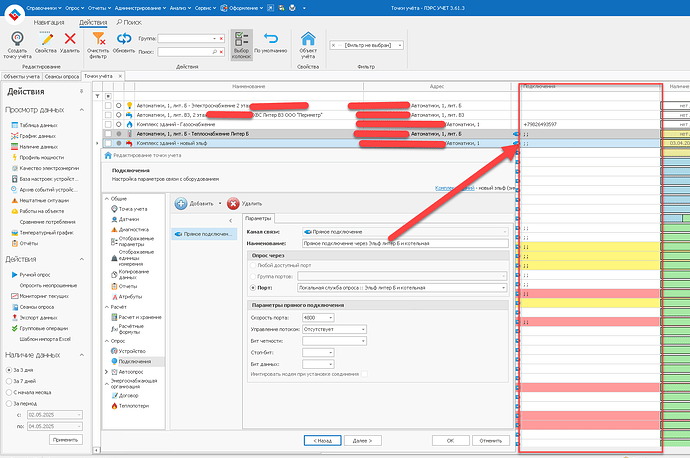Create a new metering point (Создать точку учёта)
The width and height of the screenshot is (690, 458).
(17, 44)
